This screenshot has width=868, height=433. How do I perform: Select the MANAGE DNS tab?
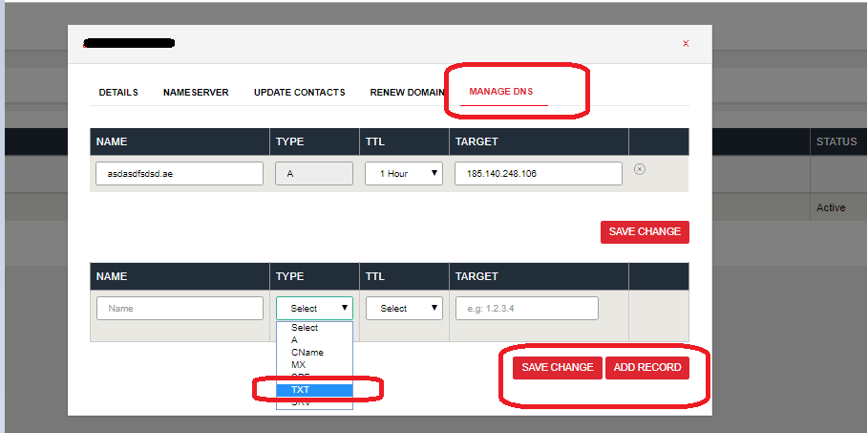pos(501,92)
